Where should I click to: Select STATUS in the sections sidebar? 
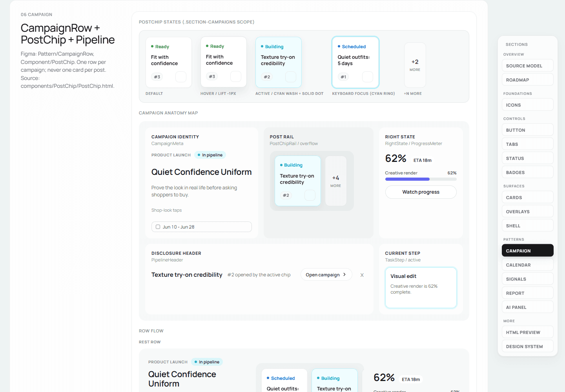[x=527, y=158]
